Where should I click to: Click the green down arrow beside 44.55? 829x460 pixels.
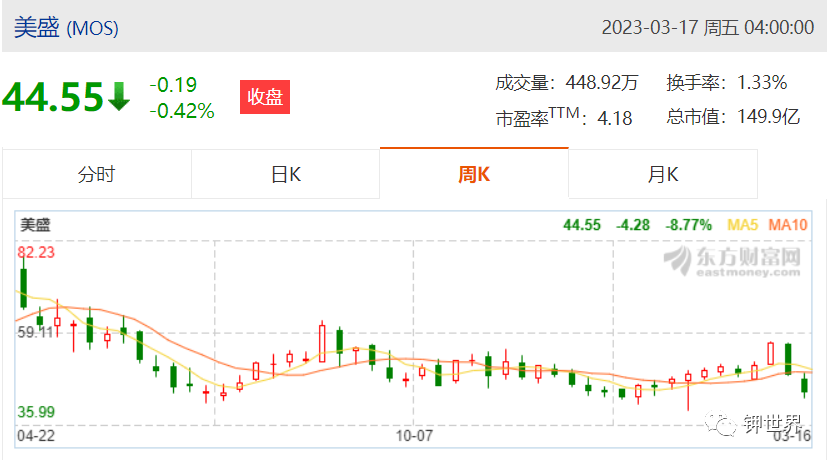click(x=119, y=97)
